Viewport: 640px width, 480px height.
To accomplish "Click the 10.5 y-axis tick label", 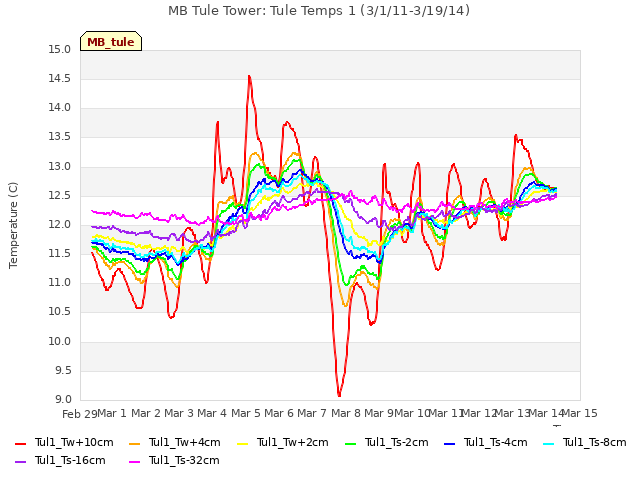I will coord(60,312).
